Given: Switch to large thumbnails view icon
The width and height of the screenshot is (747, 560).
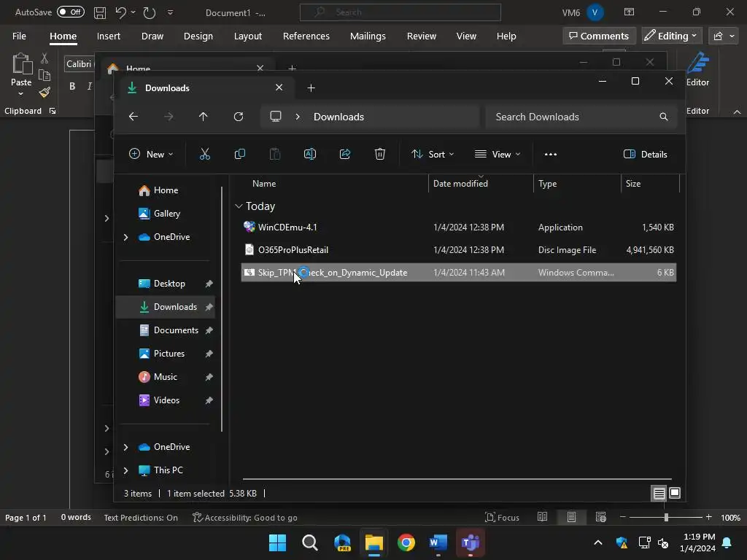Looking at the screenshot, I should click(675, 494).
